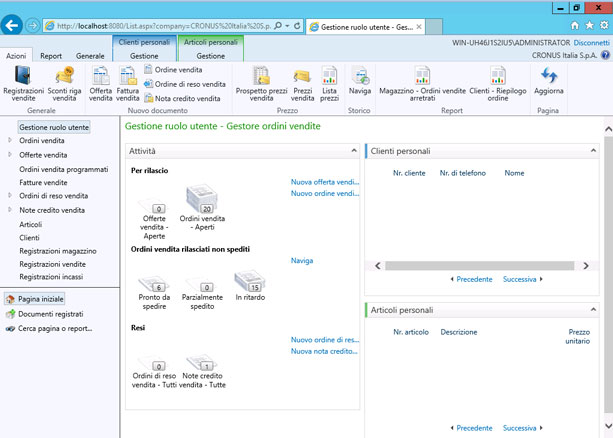Viewport: 613px width, 438px height.
Task: Click the Clienti personali horizontal scrollbar
Action: [480, 266]
